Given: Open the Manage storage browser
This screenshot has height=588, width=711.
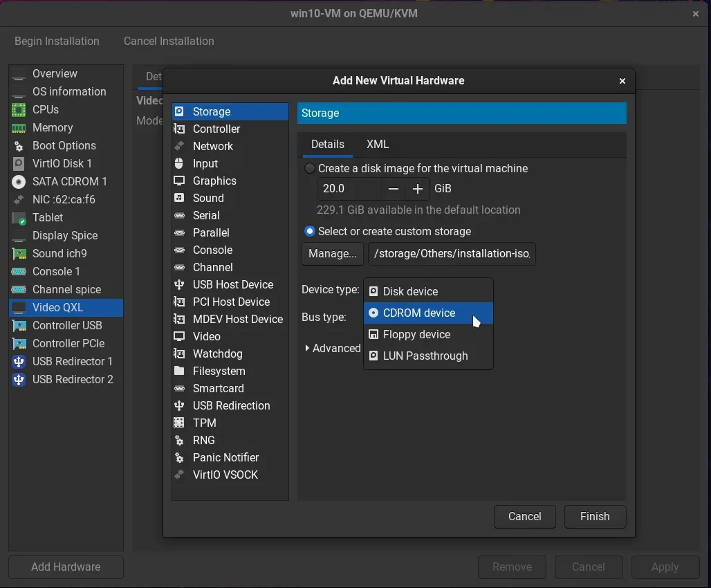Looking at the screenshot, I should click(333, 254).
